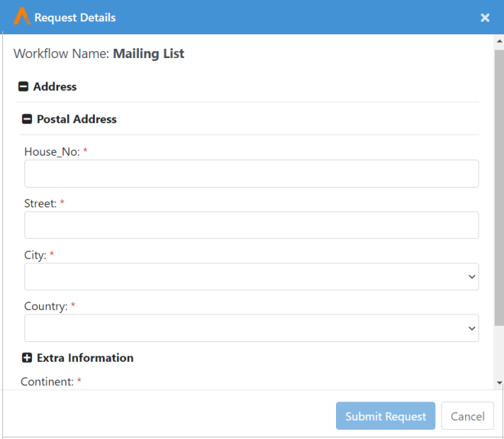Collapse the Address section minus icon
Screen dimensions: 504x439
pos(23,87)
